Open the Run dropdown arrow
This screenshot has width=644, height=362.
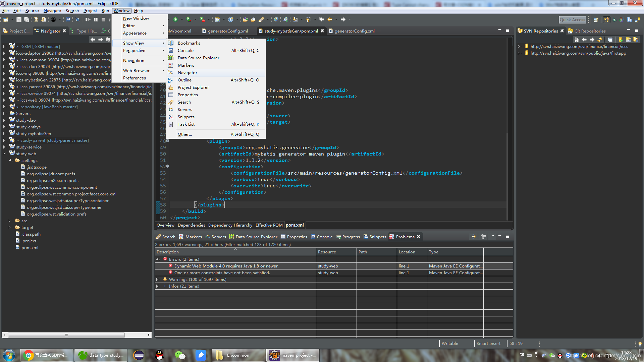[x=181, y=19]
